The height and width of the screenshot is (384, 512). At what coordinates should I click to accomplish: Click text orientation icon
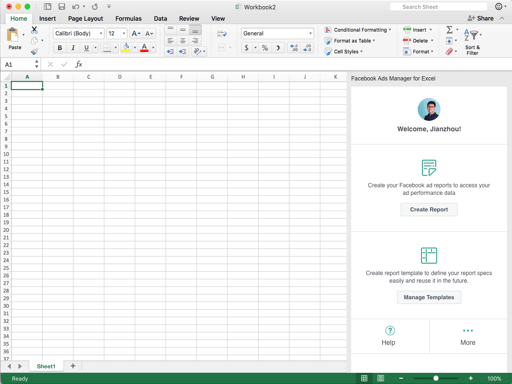(x=197, y=51)
